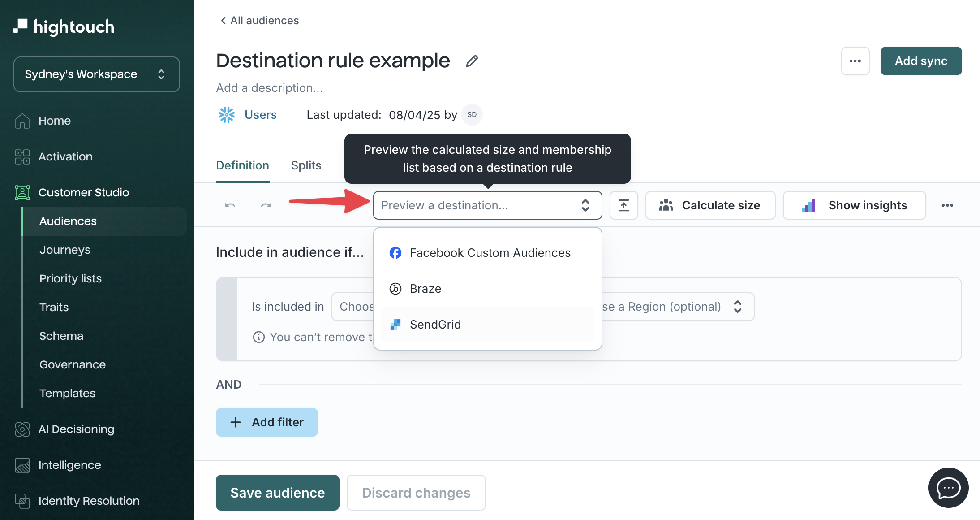The height and width of the screenshot is (520, 980).
Task: Click the AI Decisioning icon
Action: pyautogui.click(x=22, y=429)
